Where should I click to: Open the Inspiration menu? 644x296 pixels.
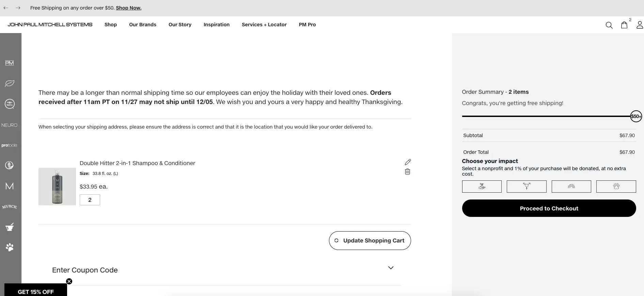point(217,25)
